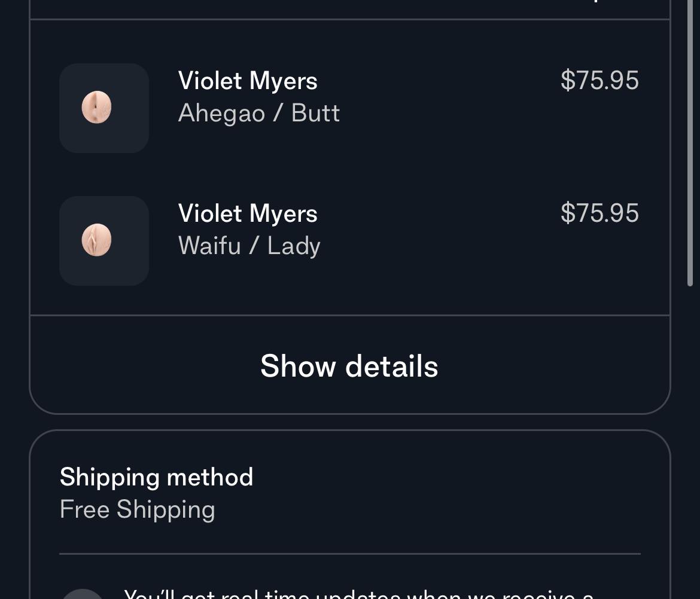This screenshot has height=599, width=700.
Task: Click the real-time updates notice text
Action: click(x=358, y=594)
